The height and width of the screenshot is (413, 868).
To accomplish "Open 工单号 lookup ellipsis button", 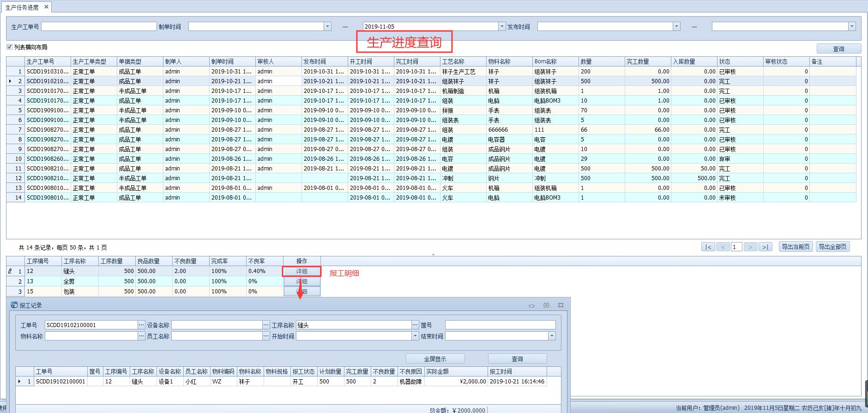I will pos(141,325).
